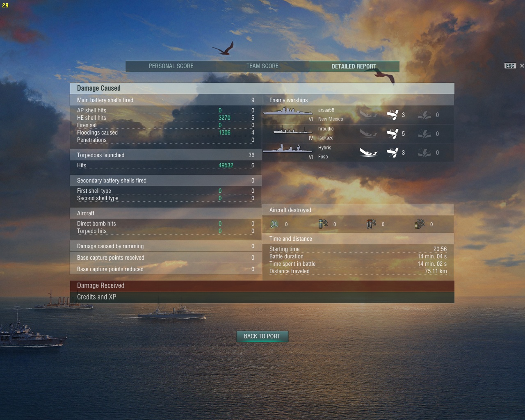Viewport: 525px width, 420px height.
Task: Click the aircraft damage icon on the Fuso row
Action: click(425, 153)
